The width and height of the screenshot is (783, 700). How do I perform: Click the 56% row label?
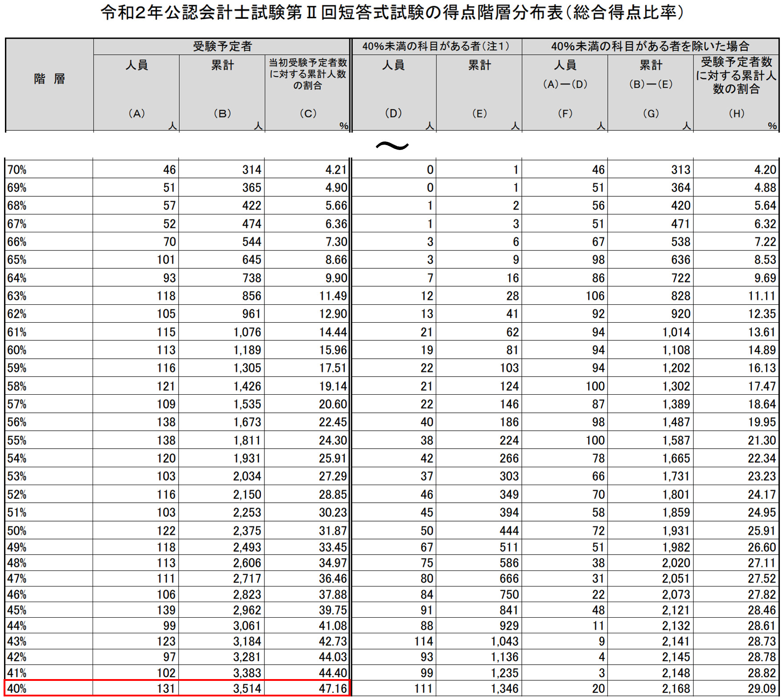tap(17, 422)
